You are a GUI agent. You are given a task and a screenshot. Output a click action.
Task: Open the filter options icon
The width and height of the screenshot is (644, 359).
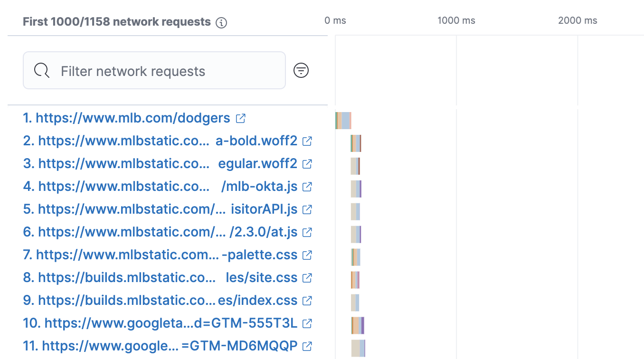(301, 71)
